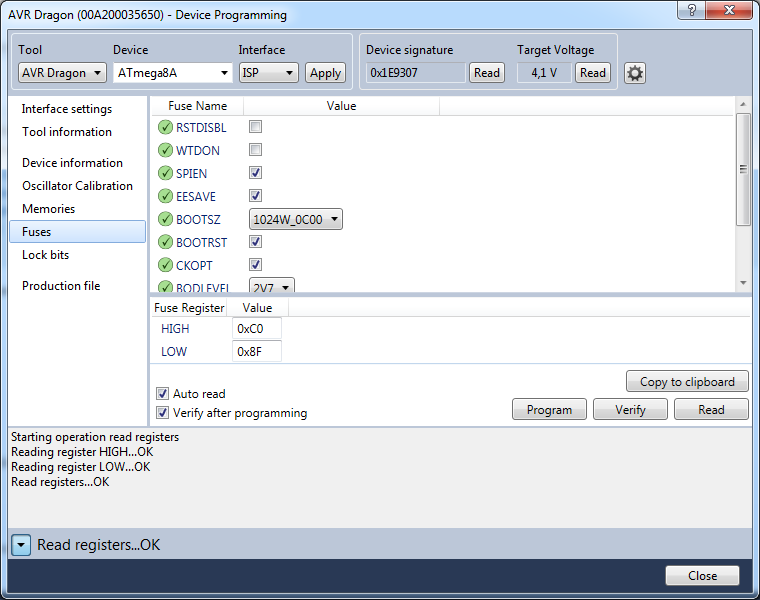Open Oscillator Calibration page

(77, 186)
